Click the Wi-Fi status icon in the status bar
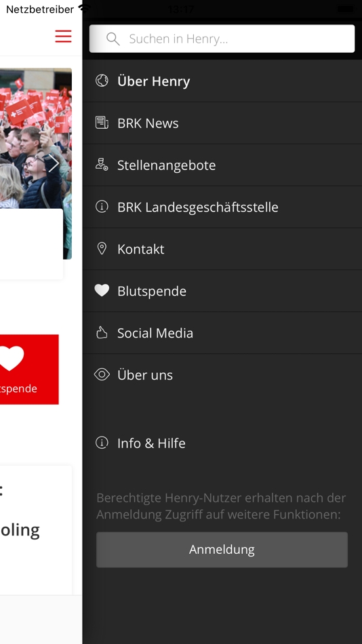 [x=84, y=8]
